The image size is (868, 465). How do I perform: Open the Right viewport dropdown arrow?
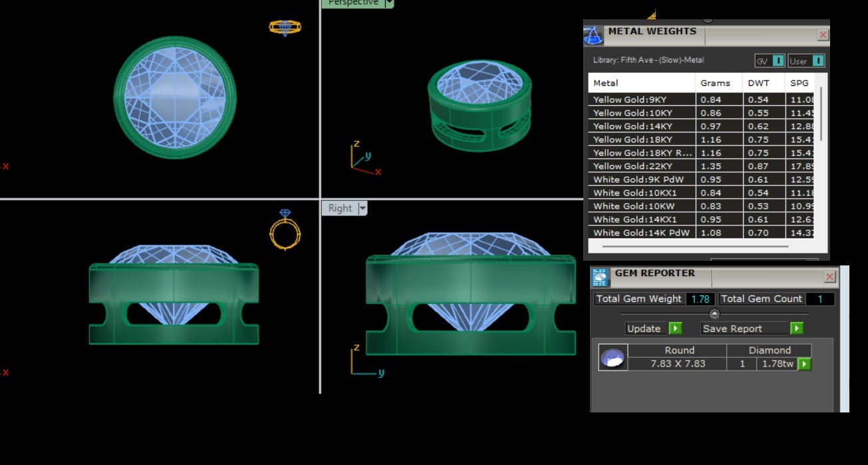coord(362,208)
